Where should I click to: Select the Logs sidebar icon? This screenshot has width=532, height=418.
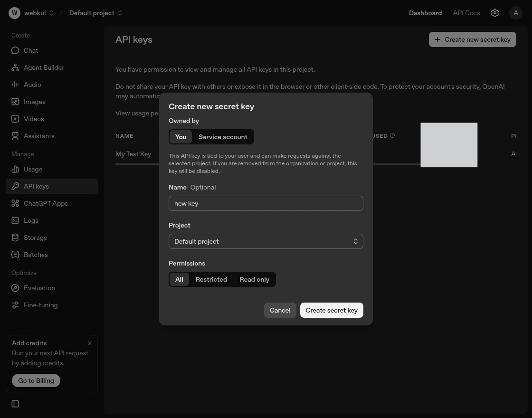(15, 220)
